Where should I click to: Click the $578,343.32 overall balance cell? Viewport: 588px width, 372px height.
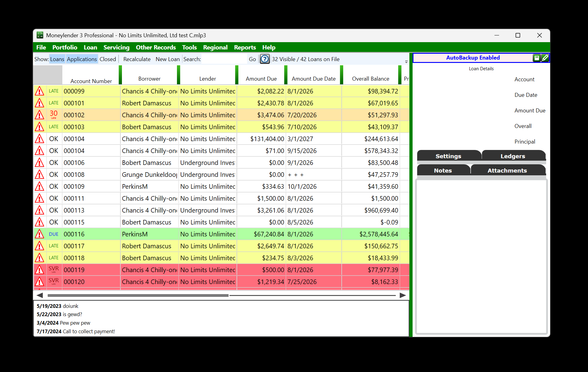(x=371, y=151)
